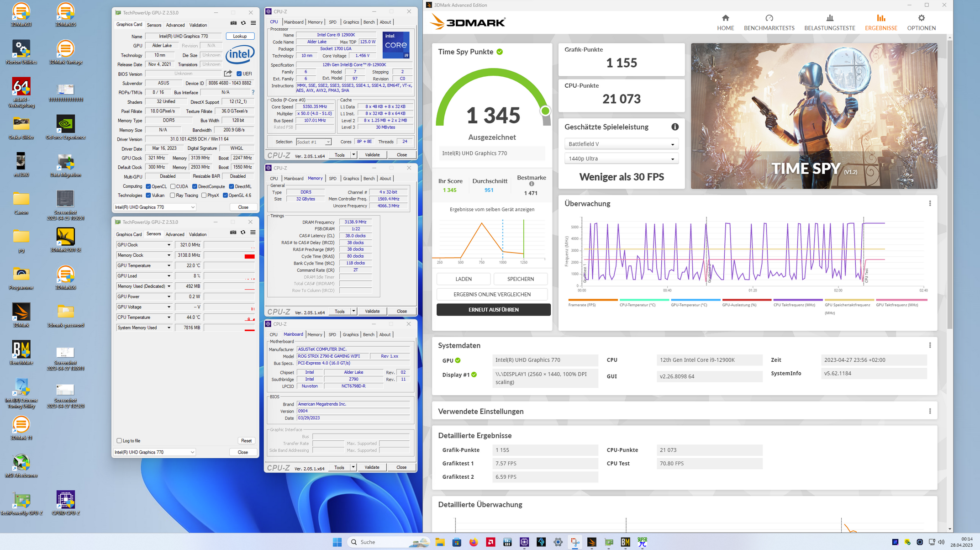This screenshot has height=550, width=980.
Task: Open hamburger menu in GPU-Z Sensors window
Action: point(253,233)
